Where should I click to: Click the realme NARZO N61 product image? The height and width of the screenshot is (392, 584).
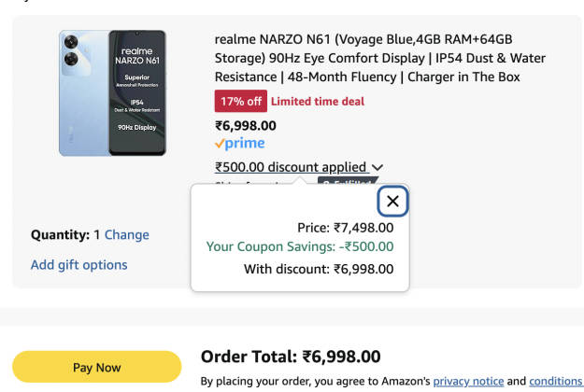(x=112, y=91)
